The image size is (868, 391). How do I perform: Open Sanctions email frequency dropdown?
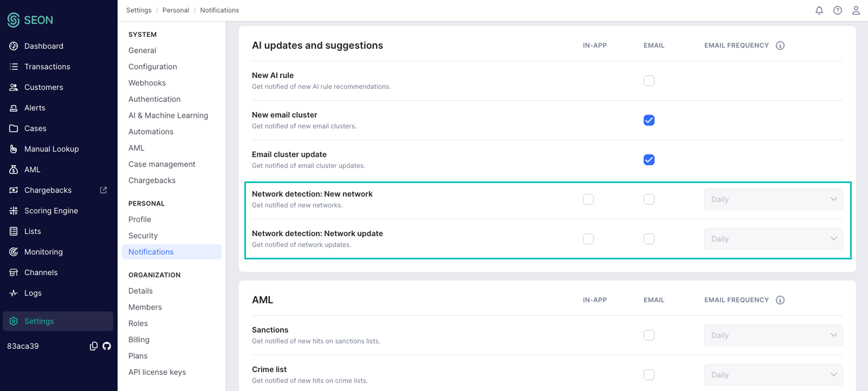773,335
